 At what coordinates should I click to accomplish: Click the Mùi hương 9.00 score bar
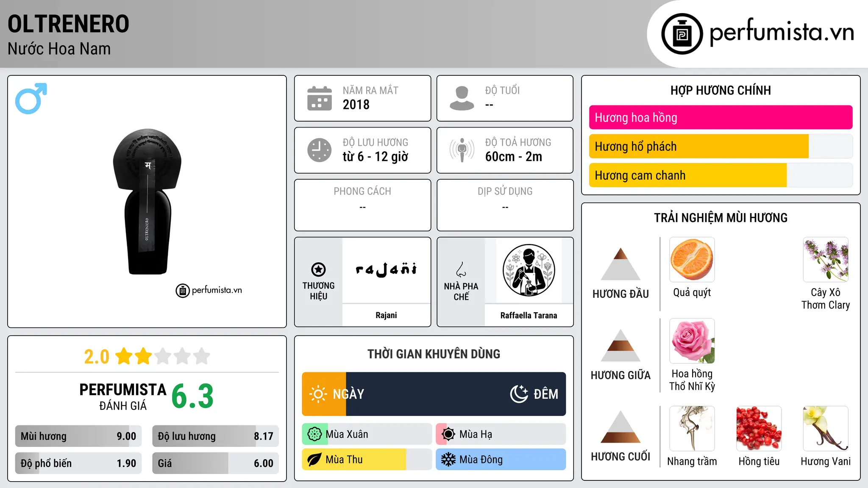pyautogui.click(x=78, y=436)
